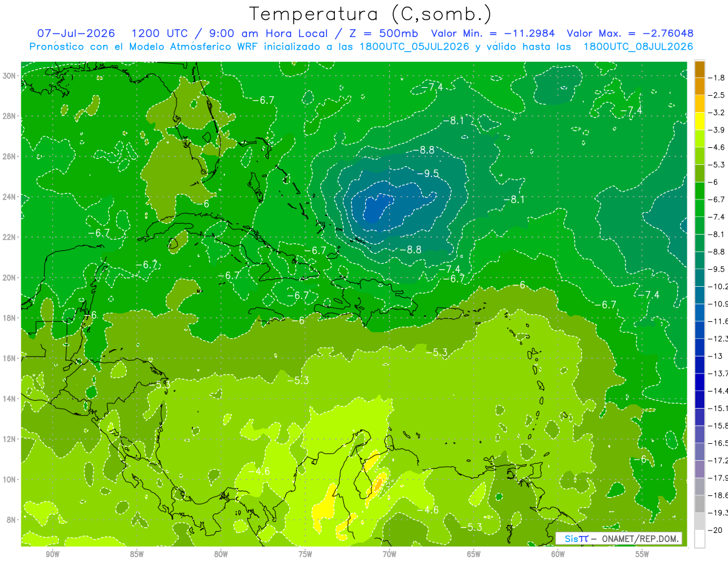Click the '07-Jul-2026' date in the header
Viewport: 728px width, 562px height.
click(76, 33)
